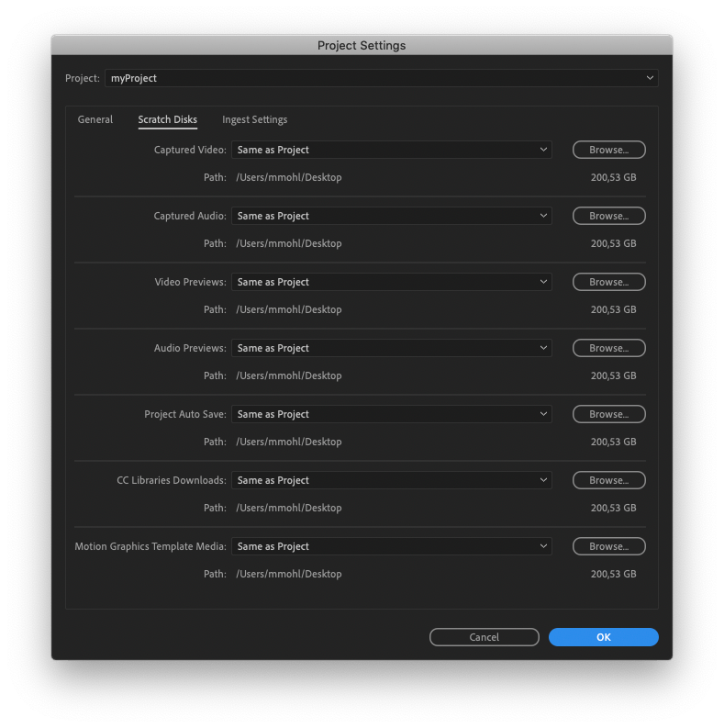Screen dimensions: 724x728
Task: Click the 200,53 GB value under Captured Video
Action: tap(613, 177)
